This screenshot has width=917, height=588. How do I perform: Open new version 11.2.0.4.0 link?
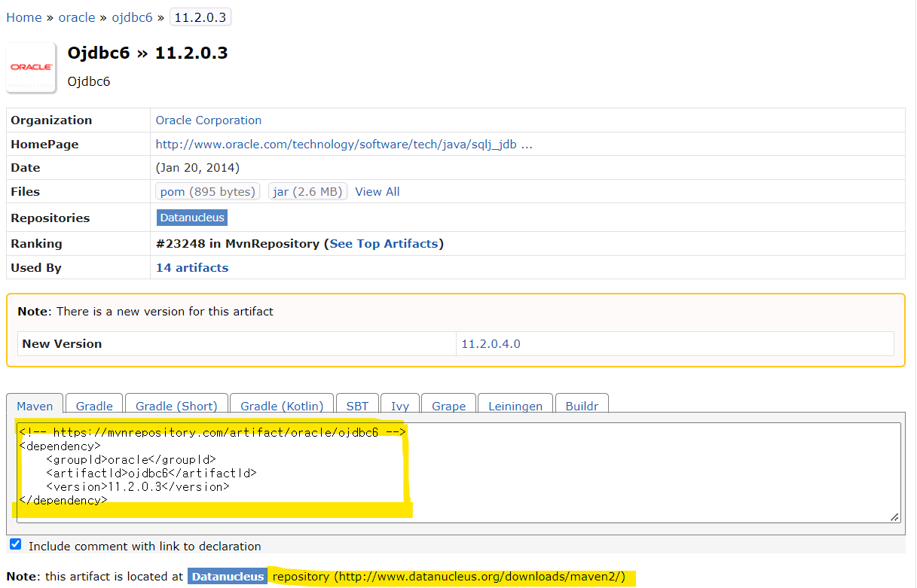[x=491, y=344]
